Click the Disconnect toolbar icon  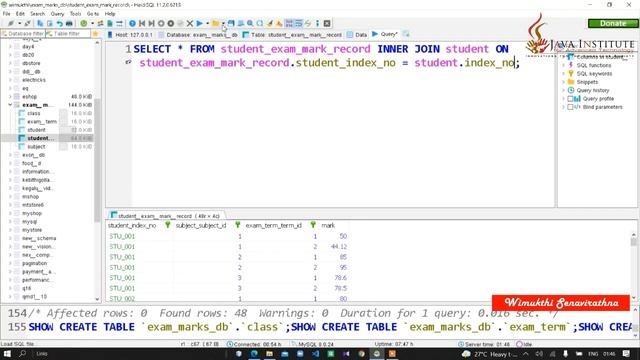27,24
